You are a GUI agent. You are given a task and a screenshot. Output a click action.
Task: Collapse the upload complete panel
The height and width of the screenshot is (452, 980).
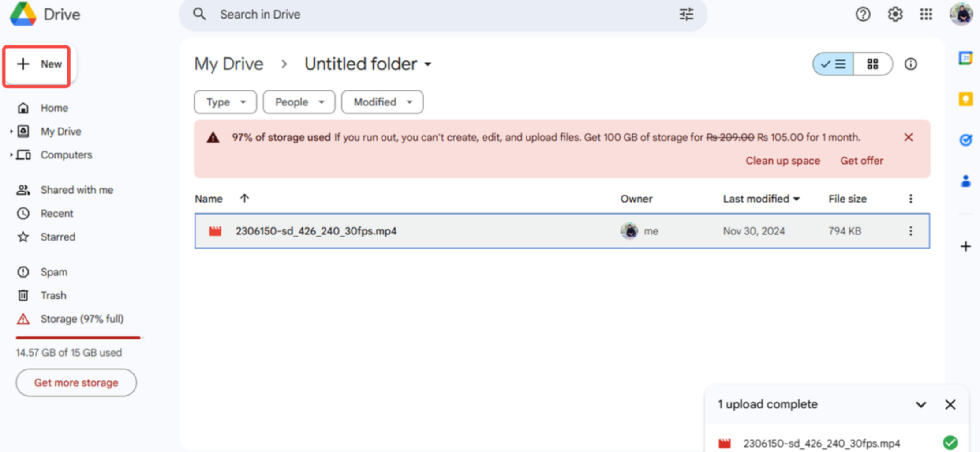(920, 404)
